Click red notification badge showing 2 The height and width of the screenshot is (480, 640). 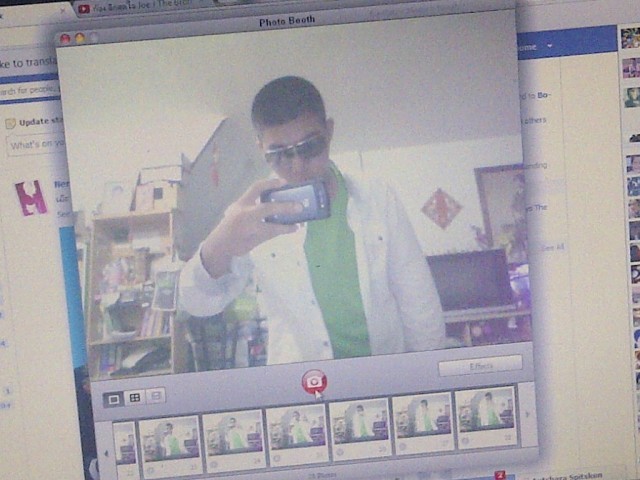500,476
